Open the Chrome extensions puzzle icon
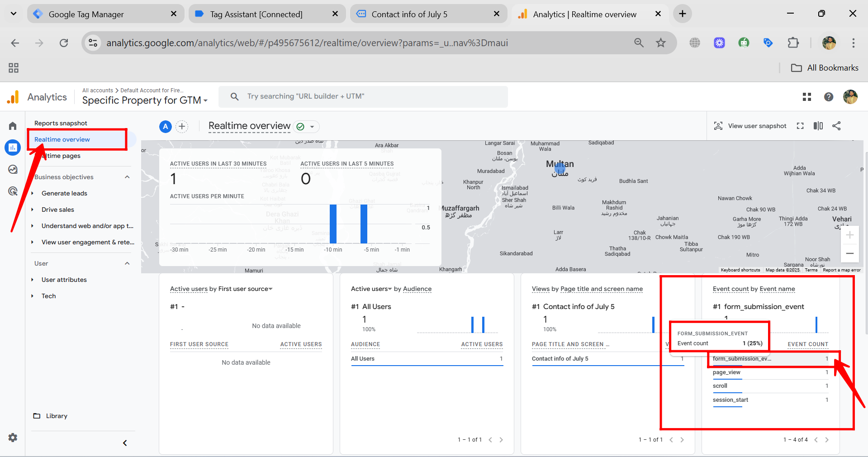Screen dimensions: 868x457 pyautogui.click(x=793, y=43)
